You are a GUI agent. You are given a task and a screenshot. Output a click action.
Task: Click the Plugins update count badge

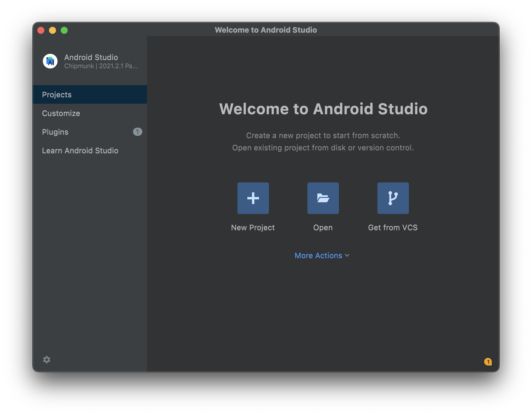tap(138, 132)
